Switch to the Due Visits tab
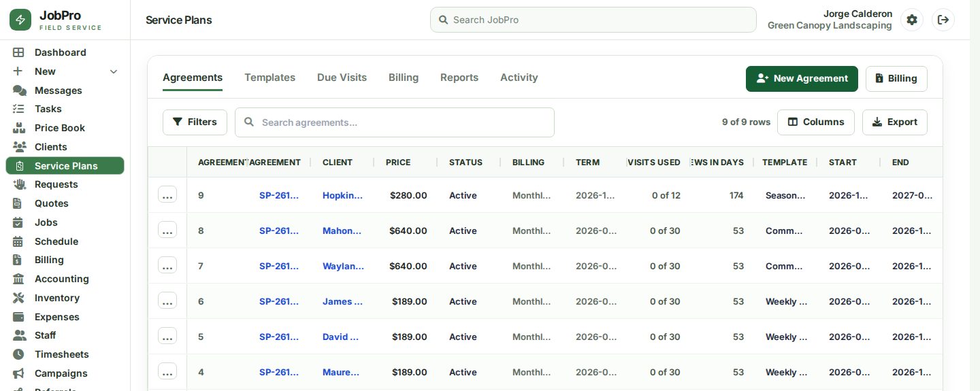980x391 pixels. [x=342, y=78]
